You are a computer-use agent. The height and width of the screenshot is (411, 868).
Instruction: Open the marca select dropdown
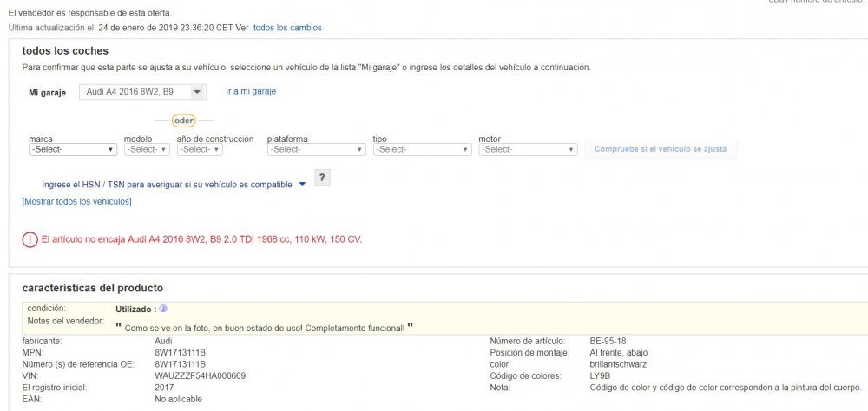click(x=73, y=149)
